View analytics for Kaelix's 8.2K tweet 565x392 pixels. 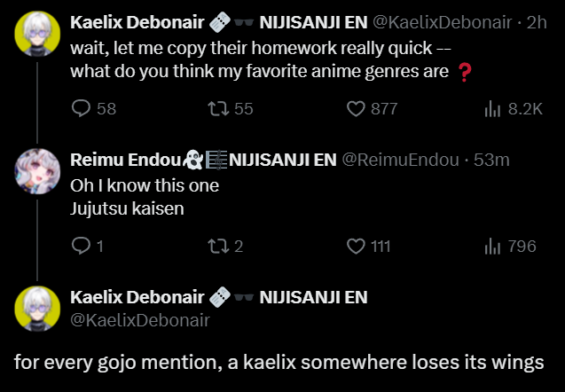(x=494, y=108)
